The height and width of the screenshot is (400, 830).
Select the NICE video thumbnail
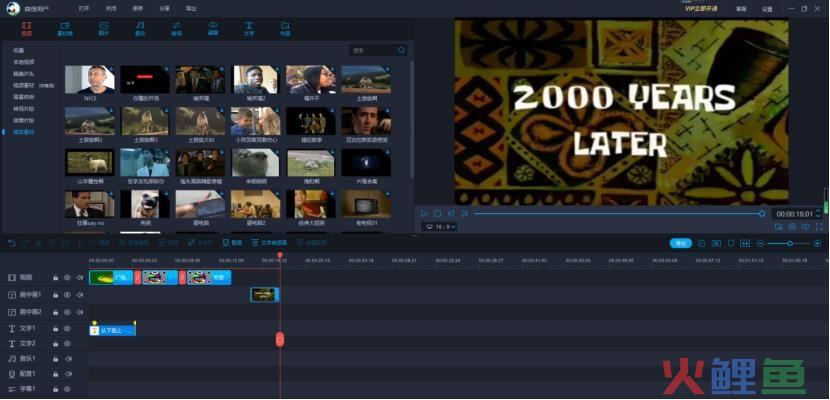[89, 79]
